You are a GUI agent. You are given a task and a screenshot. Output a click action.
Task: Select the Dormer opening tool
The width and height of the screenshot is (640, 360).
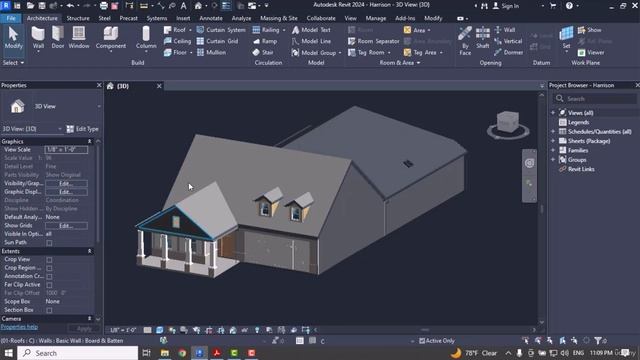pos(509,52)
